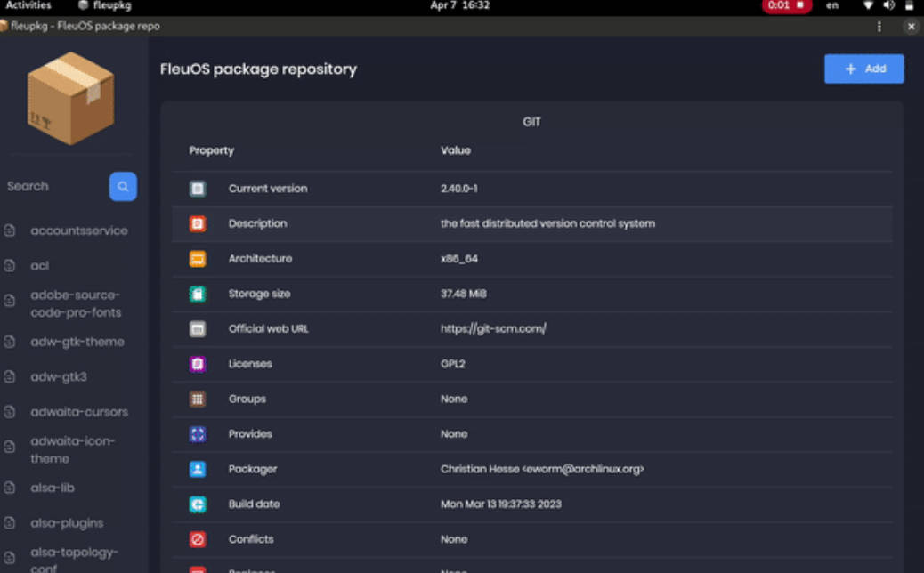Open the volume indicator in top bar
Image resolution: width=924 pixels, height=573 pixels.
(888, 6)
